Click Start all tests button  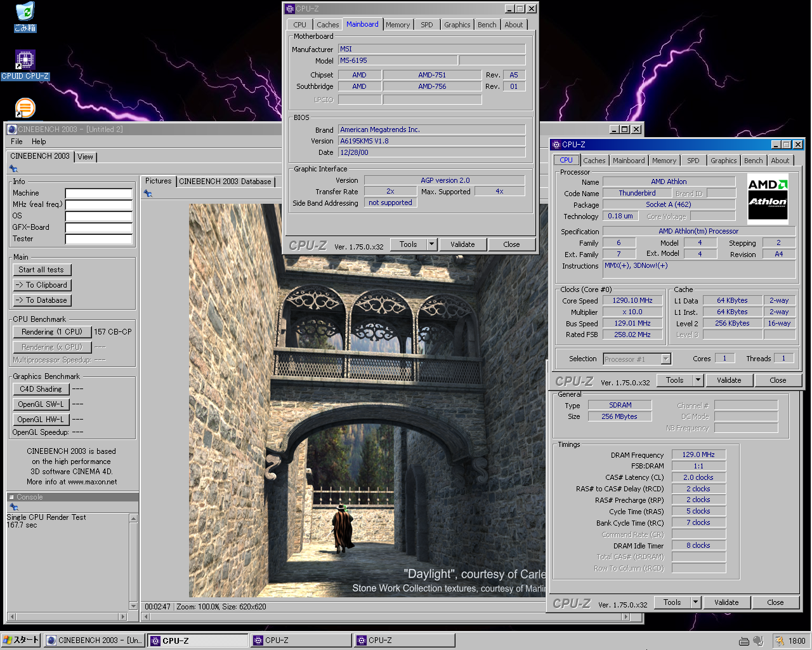point(42,270)
